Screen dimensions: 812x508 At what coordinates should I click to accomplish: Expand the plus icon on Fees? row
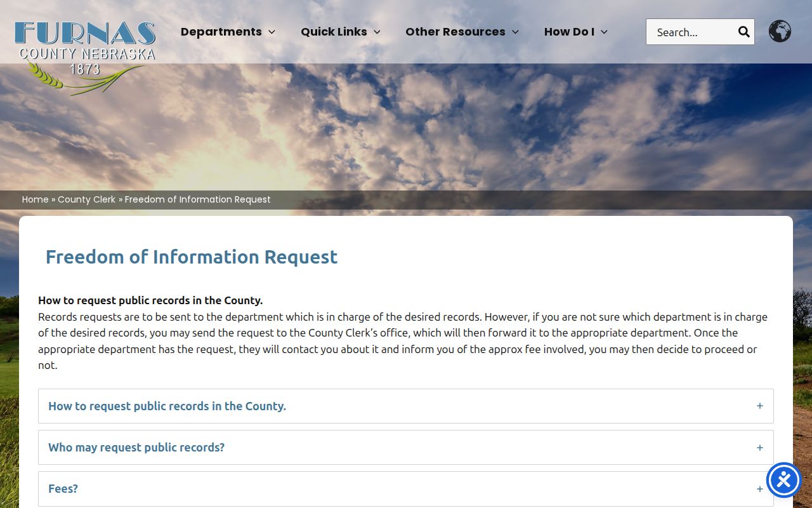coord(759,489)
